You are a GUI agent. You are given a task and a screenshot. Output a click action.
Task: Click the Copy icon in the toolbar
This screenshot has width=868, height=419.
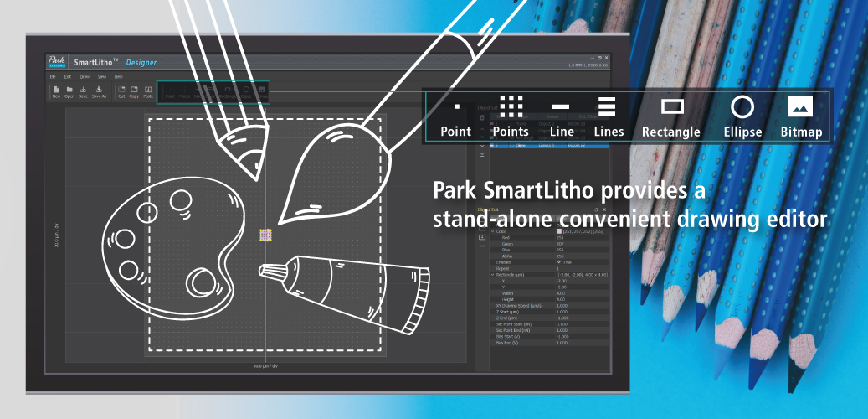point(134,89)
